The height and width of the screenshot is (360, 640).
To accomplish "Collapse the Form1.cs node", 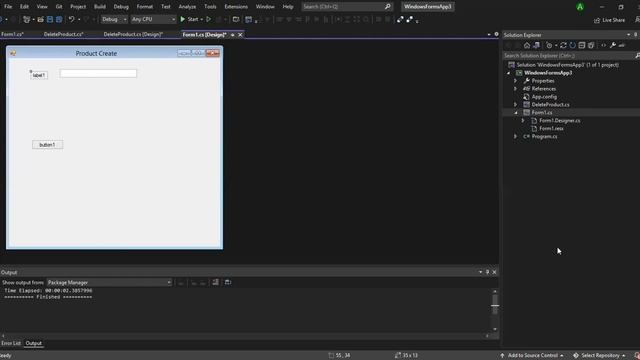I will point(516,113).
